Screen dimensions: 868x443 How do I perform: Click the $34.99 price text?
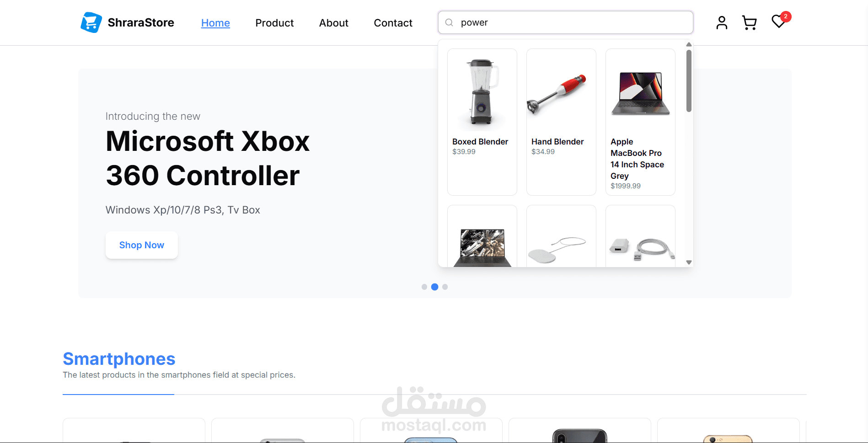click(x=543, y=152)
